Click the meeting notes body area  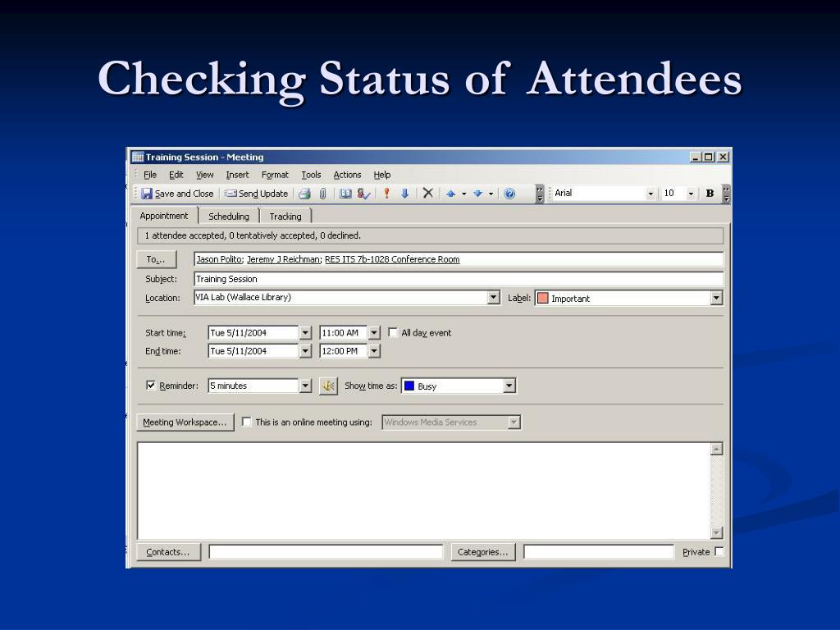pos(424,491)
